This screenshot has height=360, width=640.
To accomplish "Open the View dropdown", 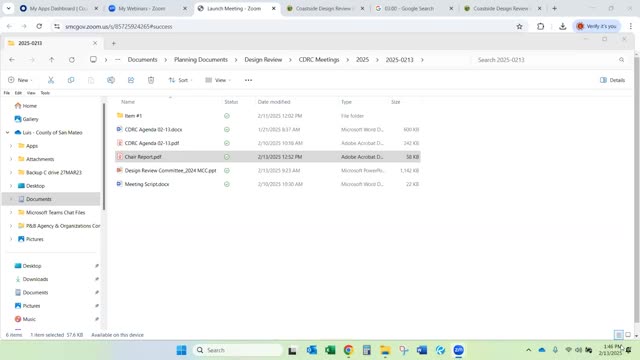I will (218, 80).
